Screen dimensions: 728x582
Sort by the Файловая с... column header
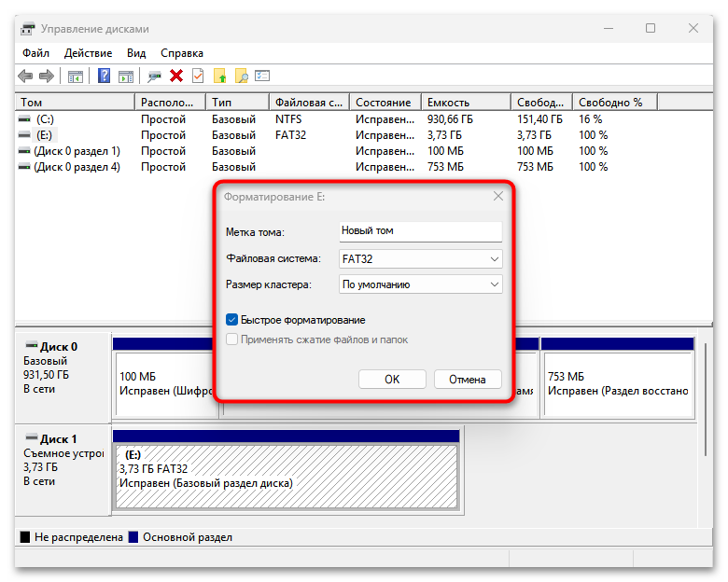click(309, 102)
